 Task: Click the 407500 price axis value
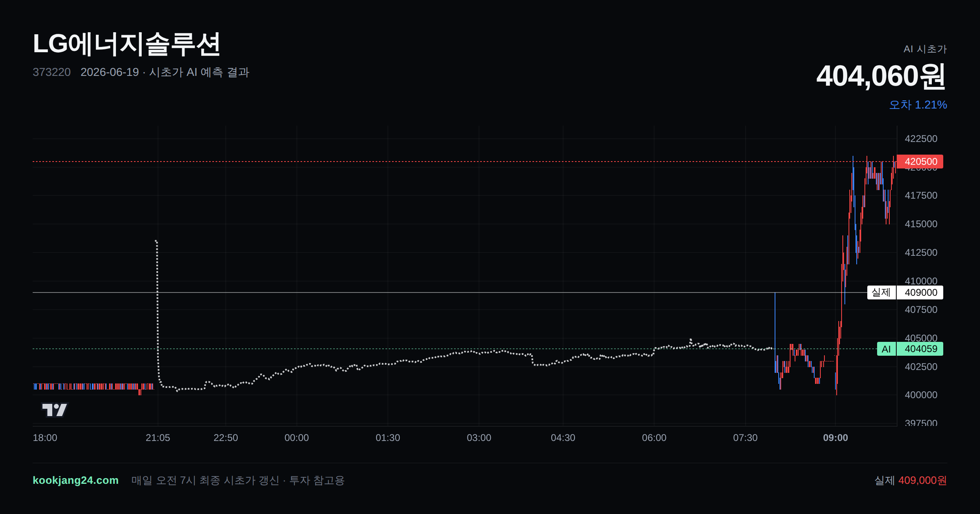(x=921, y=310)
